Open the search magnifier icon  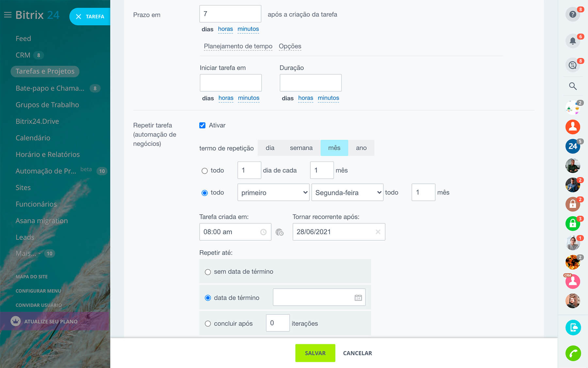point(573,86)
